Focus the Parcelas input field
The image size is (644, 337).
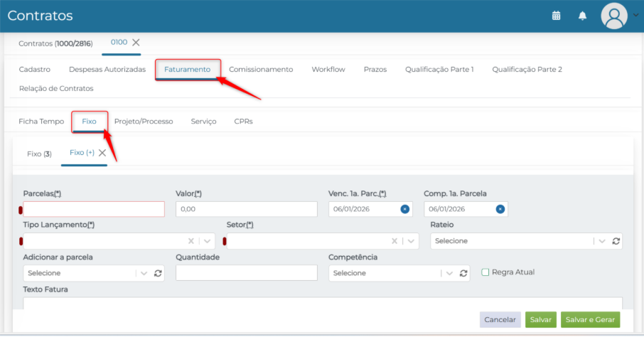[94, 209]
